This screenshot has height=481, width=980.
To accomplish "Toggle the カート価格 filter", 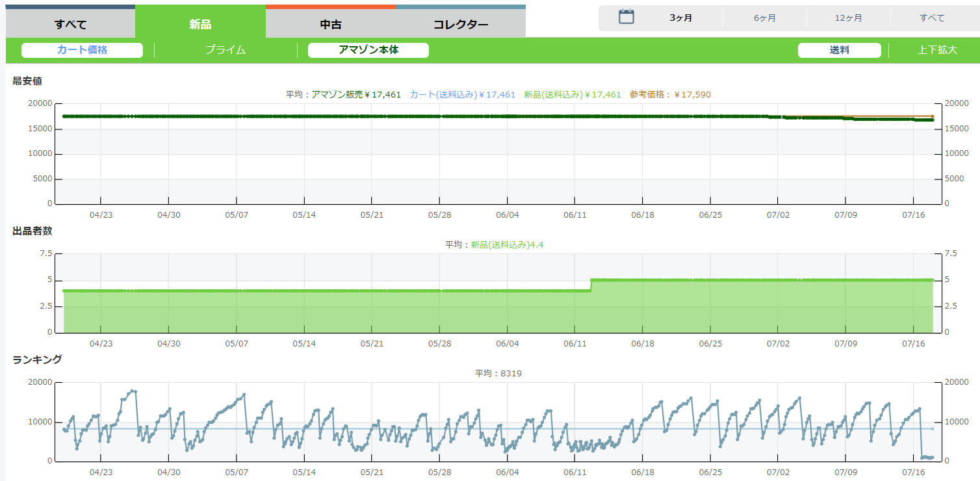I will coord(82,50).
